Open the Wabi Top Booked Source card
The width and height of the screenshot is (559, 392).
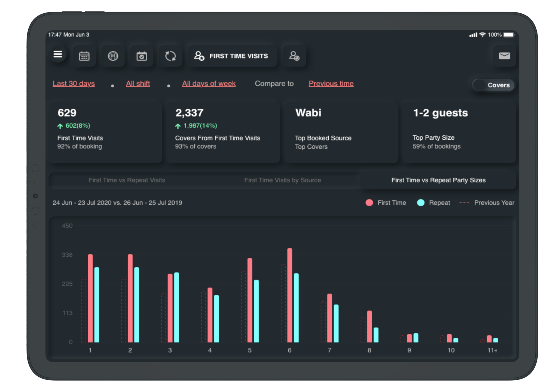(341, 132)
